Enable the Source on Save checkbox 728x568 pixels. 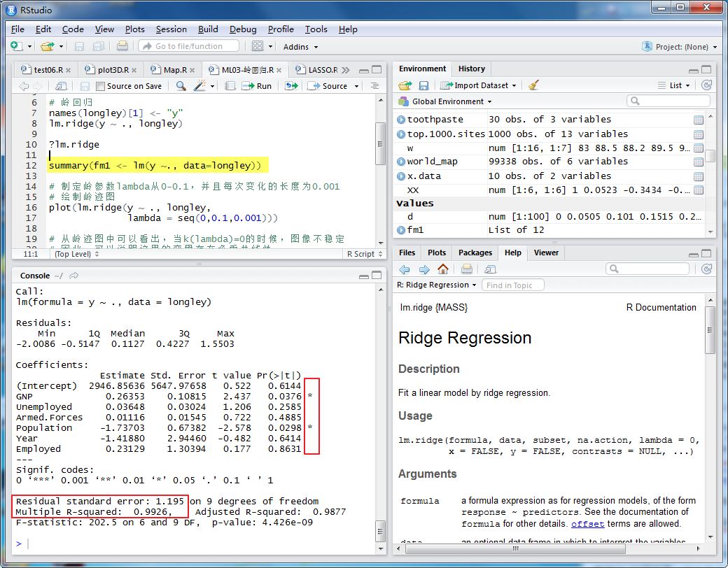point(101,87)
